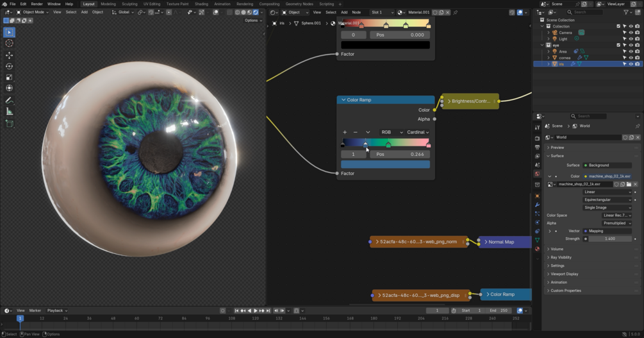The width and height of the screenshot is (644, 338).
Task: Jump to the end frame
Action: click(x=268, y=311)
